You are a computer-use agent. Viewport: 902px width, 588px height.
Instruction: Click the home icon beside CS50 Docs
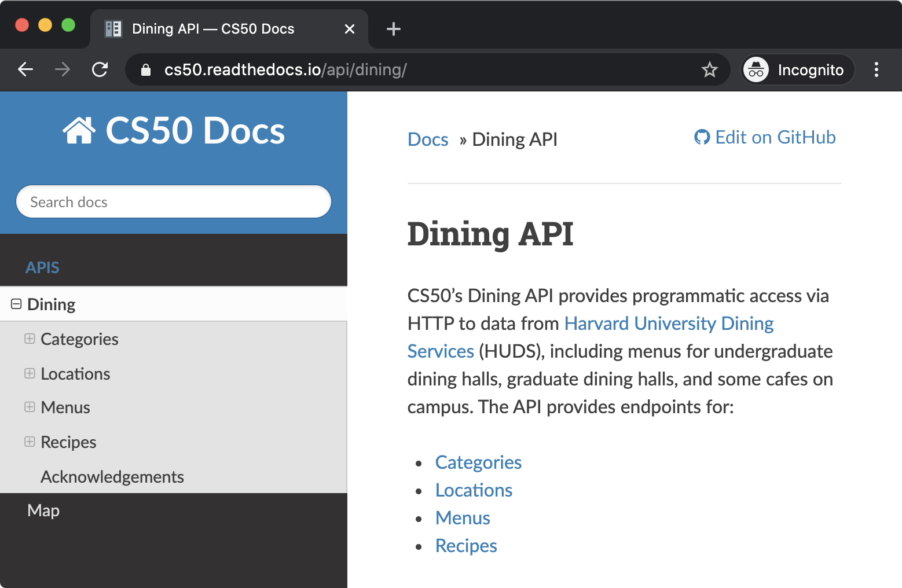(79, 130)
